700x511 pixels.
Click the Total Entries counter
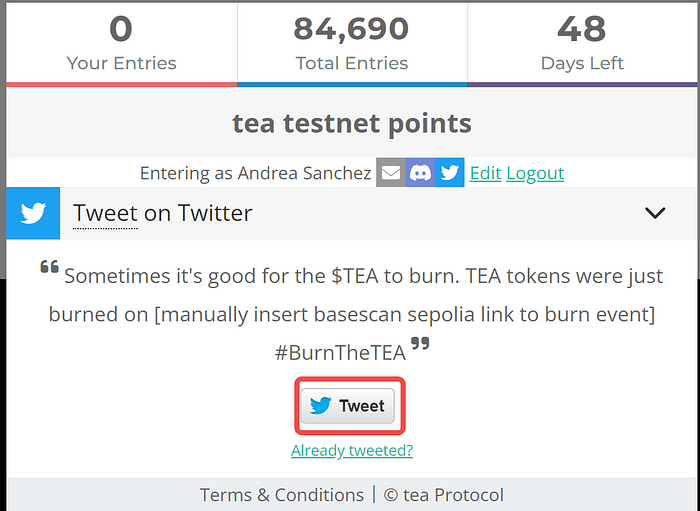[352, 43]
